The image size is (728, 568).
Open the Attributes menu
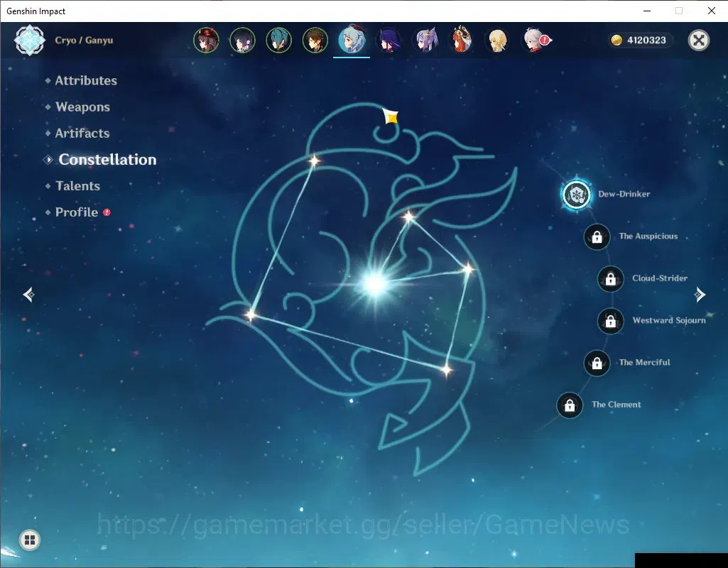point(86,81)
